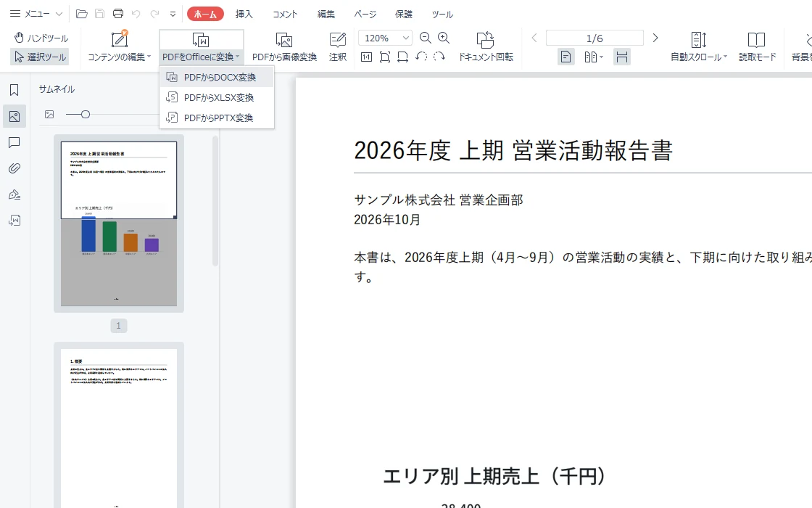Open the ページ tab
The image size is (812, 508).
pos(365,14)
